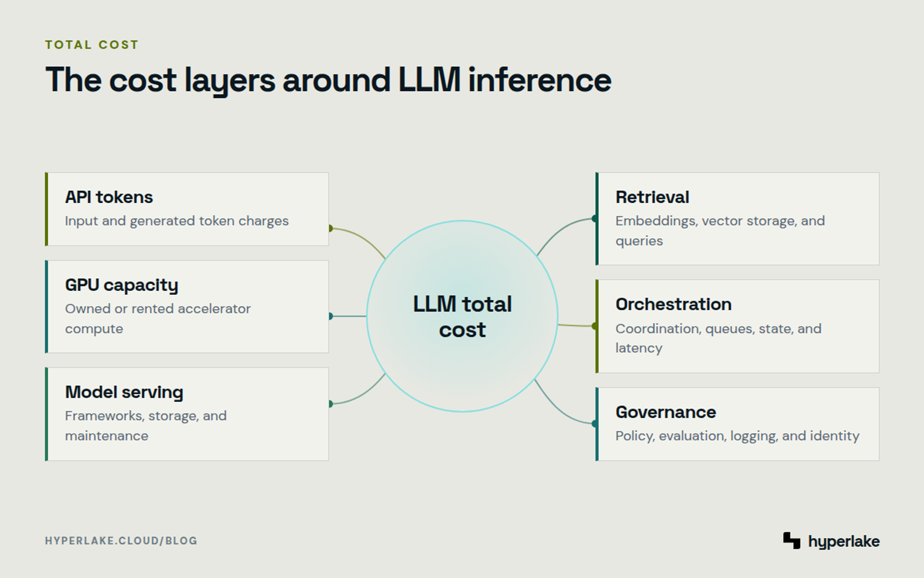The image size is (924, 578).
Task: Click 'Coordination, queues, state, and latency' text
Action: tap(718, 338)
